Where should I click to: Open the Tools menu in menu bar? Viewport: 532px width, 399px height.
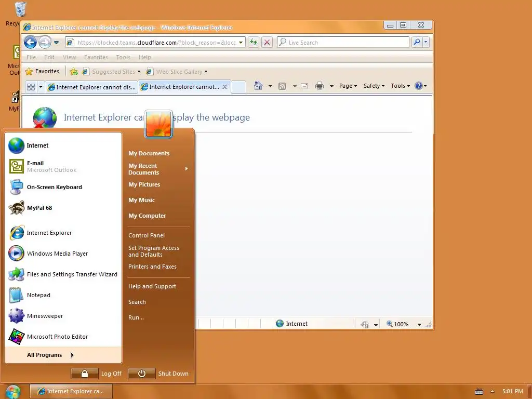pyautogui.click(x=123, y=57)
